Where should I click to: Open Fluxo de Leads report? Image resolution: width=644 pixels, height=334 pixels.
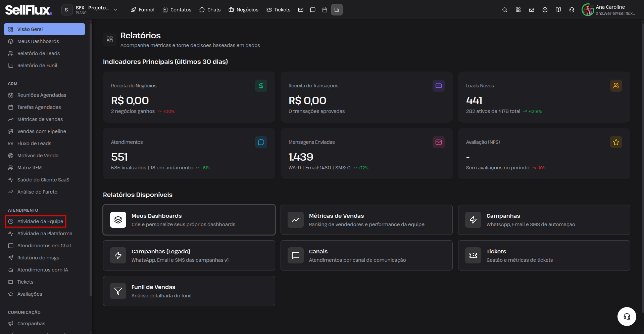pos(44,143)
